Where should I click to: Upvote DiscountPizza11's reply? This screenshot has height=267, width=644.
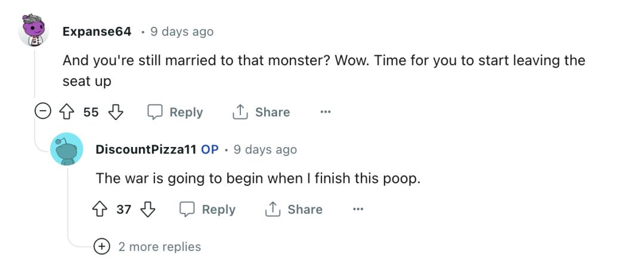(99, 209)
